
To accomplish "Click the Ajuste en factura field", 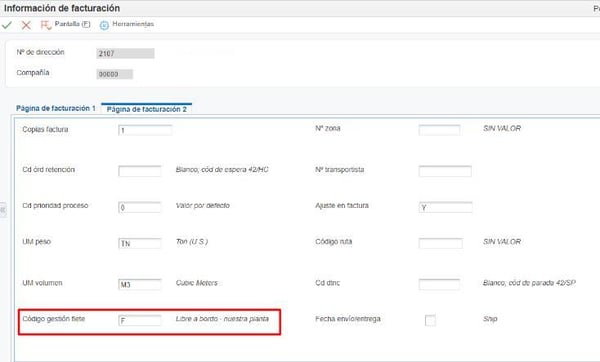I will [445, 207].
